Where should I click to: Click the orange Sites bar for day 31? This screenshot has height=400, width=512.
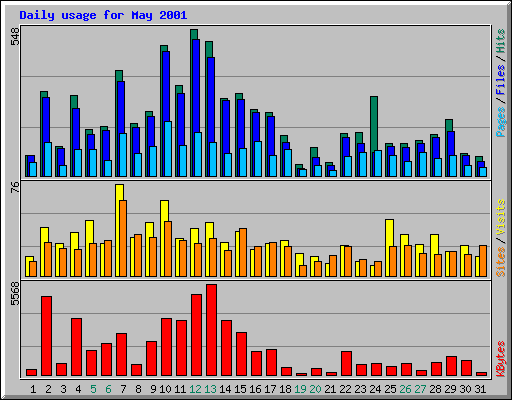pos(483,261)
